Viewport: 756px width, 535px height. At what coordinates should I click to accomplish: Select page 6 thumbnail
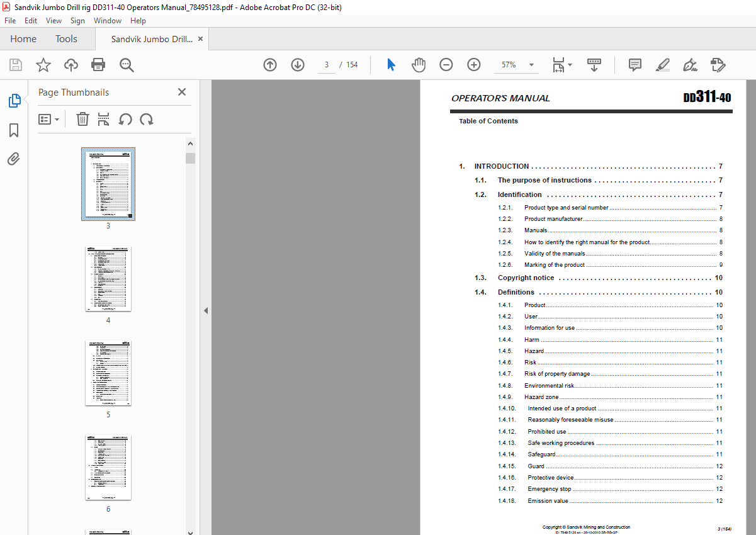point(108,467)
